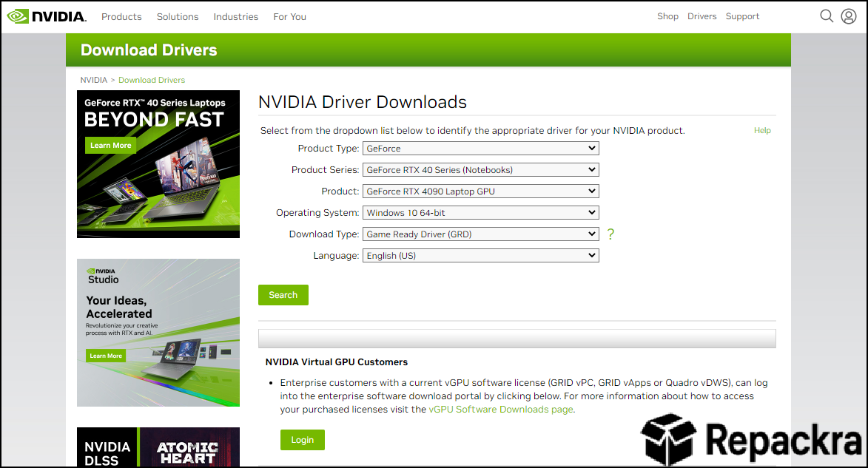
Task: Expand the Product Series dropdown
Action: tap(480, 170)
